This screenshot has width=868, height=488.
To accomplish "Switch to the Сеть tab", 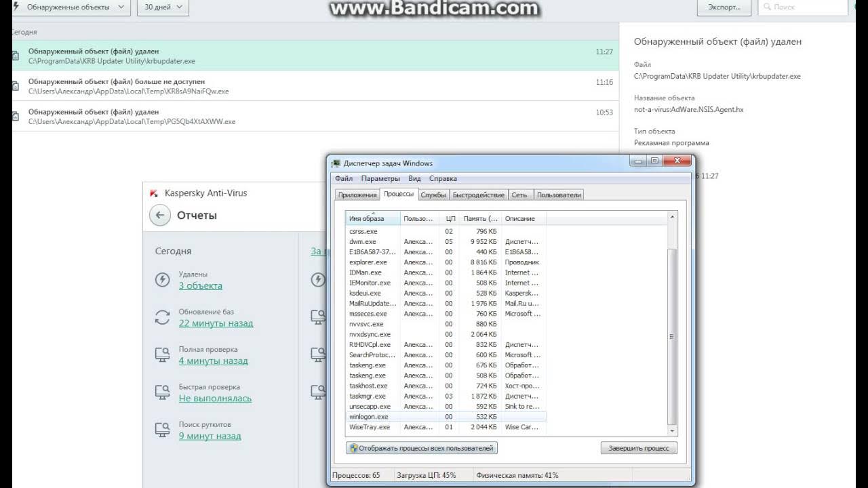I will [x=519, y=195].
